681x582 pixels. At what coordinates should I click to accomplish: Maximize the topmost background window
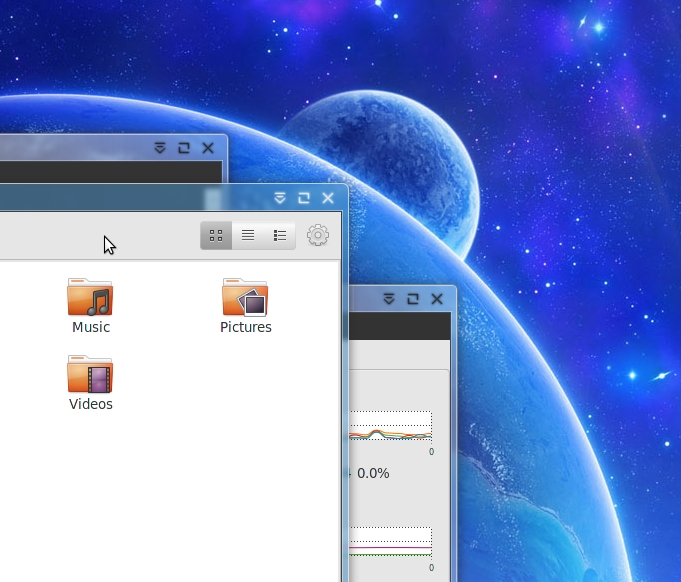[x=184, y=148]
